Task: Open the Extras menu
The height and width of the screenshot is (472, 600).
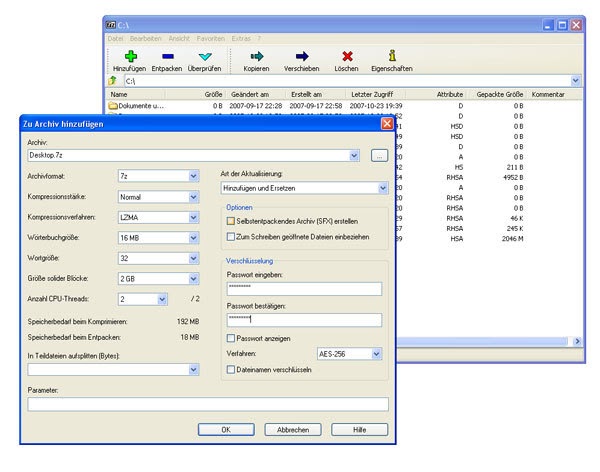Action: tap(241, 39)
